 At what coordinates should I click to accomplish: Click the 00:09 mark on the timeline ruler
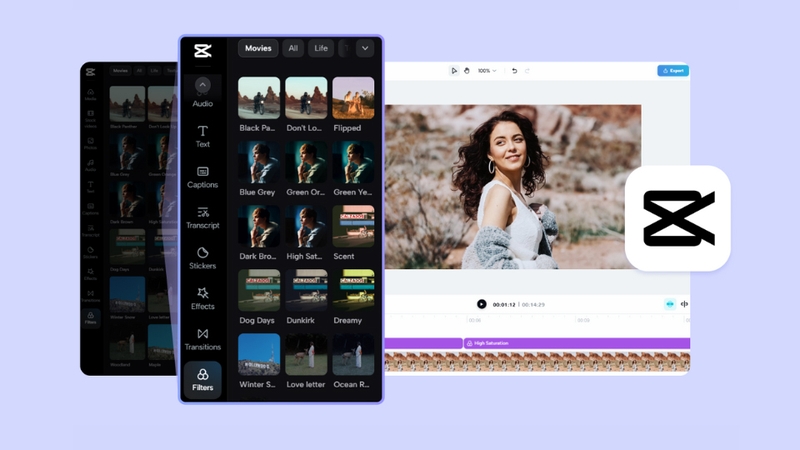click(583, 320)
